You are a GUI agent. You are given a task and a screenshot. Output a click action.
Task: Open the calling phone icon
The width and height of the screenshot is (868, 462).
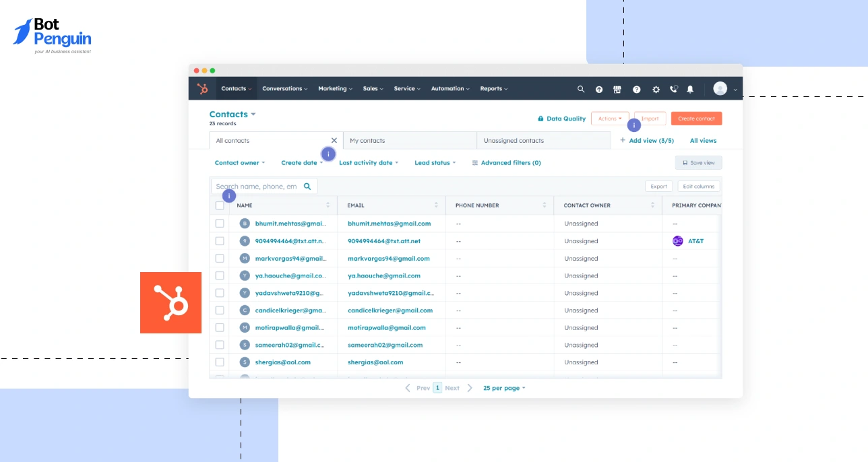coord(673,88)
